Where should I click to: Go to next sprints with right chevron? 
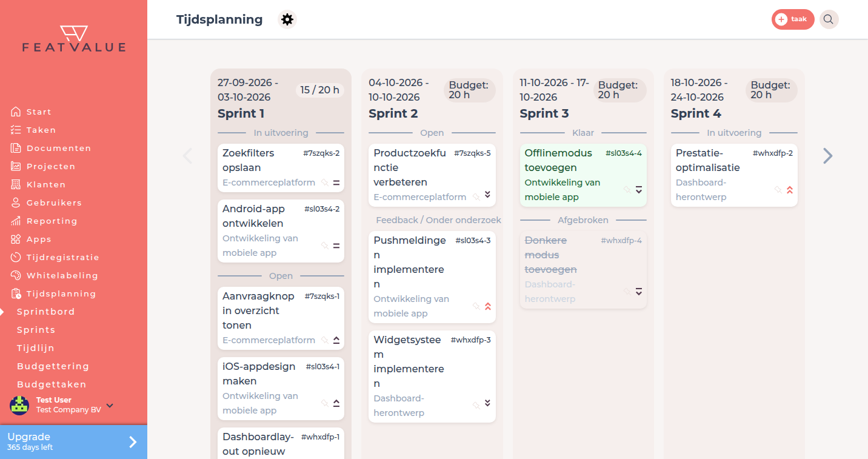[827, 156]
